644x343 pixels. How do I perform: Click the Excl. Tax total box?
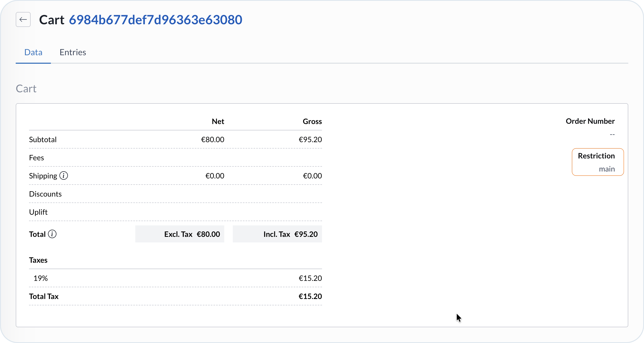(180, 234)
